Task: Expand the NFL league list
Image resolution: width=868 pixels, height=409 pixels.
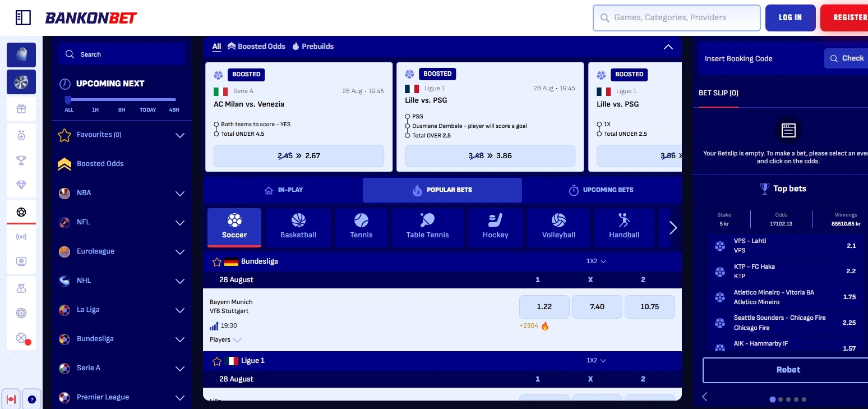Action: pyautogui.click(x=180, y=223)
